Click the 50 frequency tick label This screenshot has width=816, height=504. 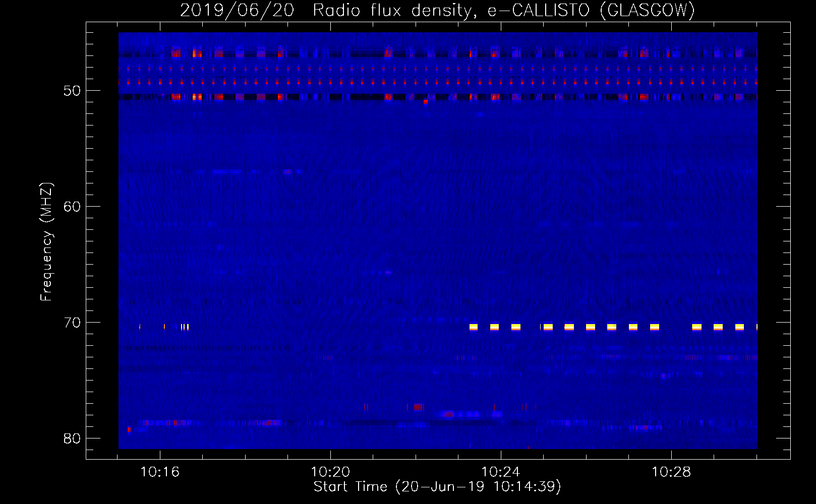point(72,91)
